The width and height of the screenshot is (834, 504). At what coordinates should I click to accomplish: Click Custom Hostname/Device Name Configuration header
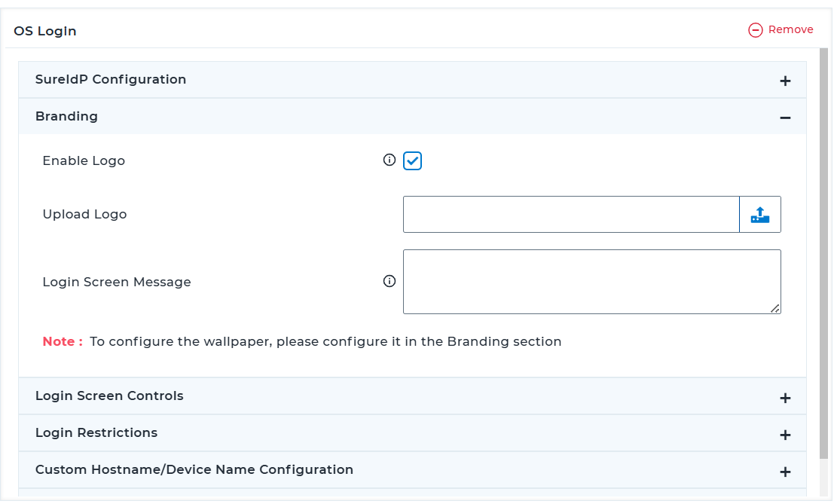pyautogui.click(x=194, y=470)
